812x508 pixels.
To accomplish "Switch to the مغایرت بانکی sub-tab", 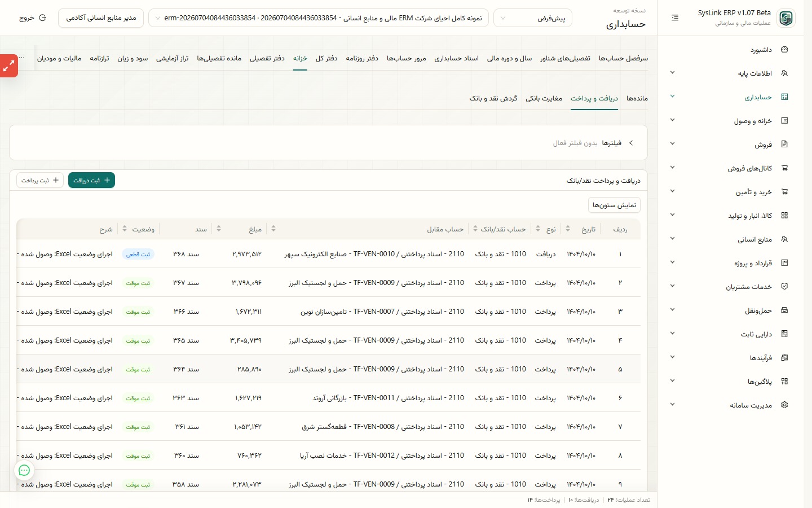I will [544, 98].
